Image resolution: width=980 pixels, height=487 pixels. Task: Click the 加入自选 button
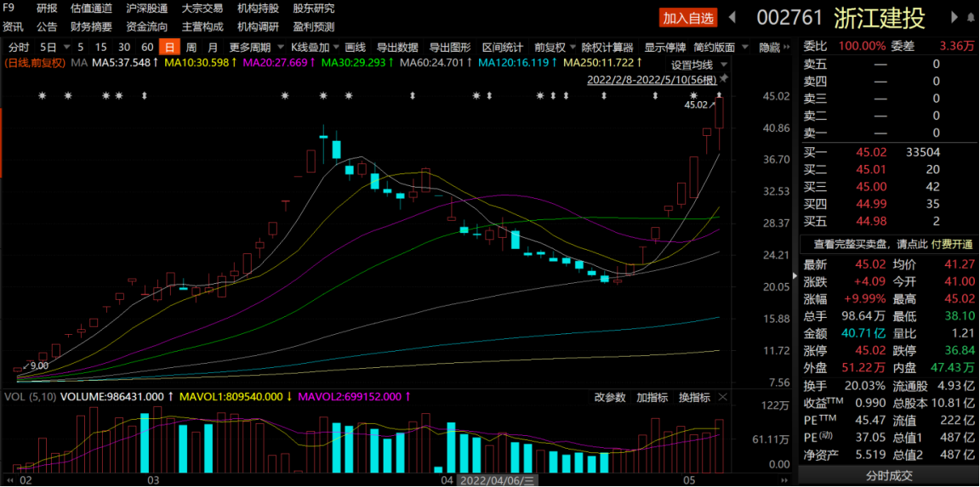(688, 18)
